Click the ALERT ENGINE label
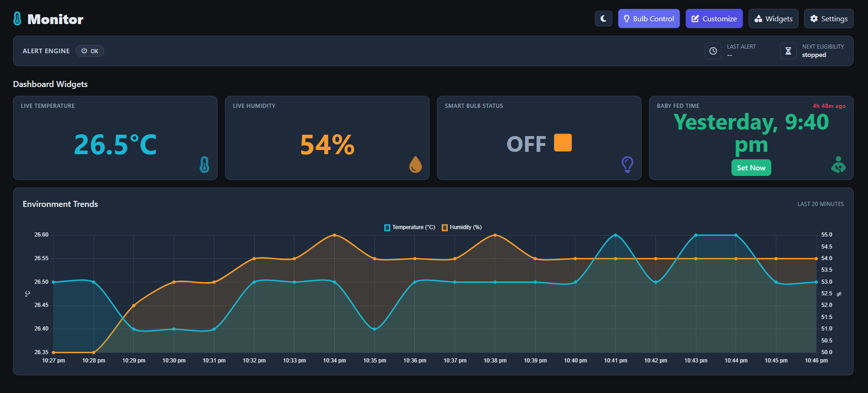 [46, 51]
